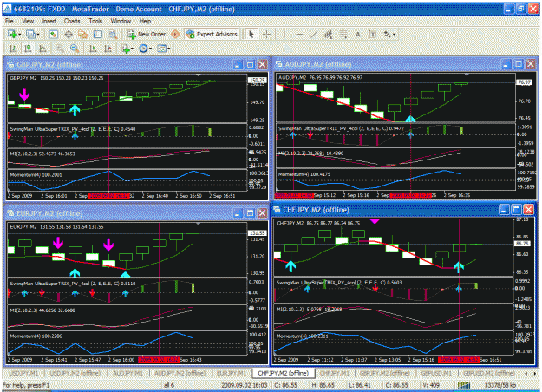Open the Strategy Tester icon
Image resolution: width=542 pixels, height=392 pixels.
click(113, 34)
